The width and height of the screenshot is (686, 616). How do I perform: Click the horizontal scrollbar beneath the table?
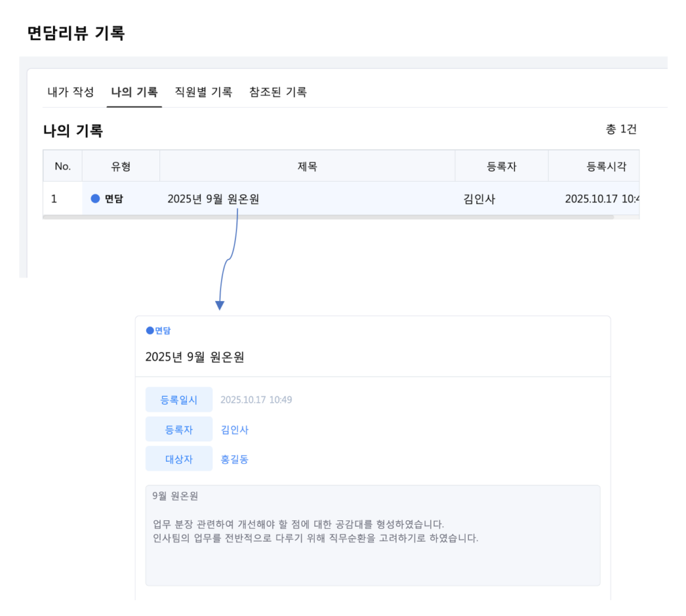tap(328, 217)
